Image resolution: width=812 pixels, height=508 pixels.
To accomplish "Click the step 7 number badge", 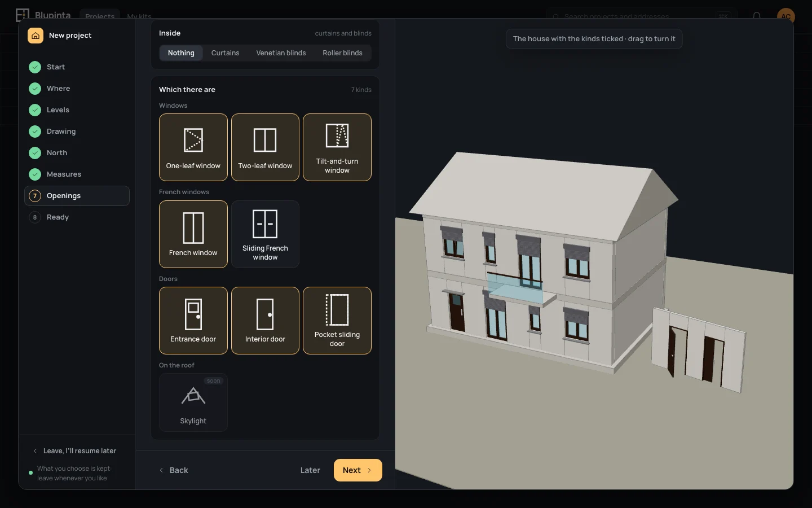I will 35,196.
